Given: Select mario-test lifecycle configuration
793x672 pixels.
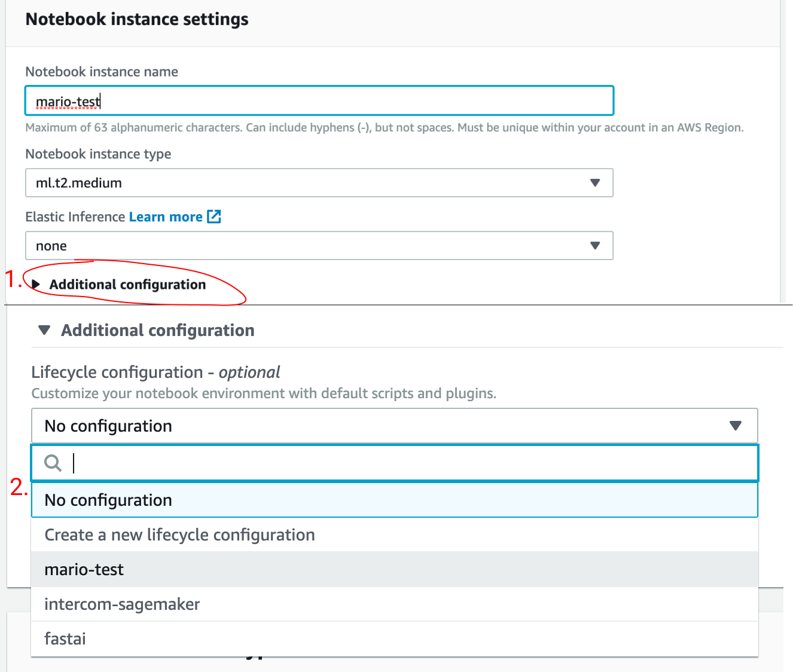Looking at the screenshot, I should tap(84, 570).
